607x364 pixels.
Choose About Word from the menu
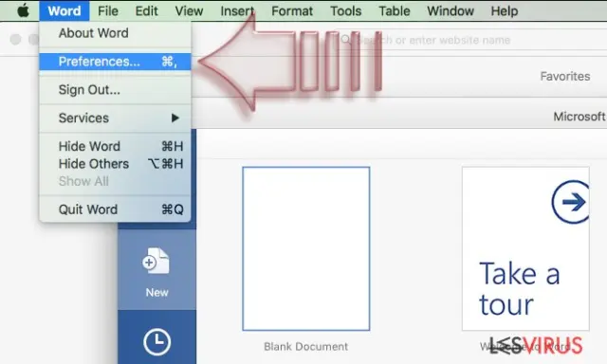pos(115,33)
